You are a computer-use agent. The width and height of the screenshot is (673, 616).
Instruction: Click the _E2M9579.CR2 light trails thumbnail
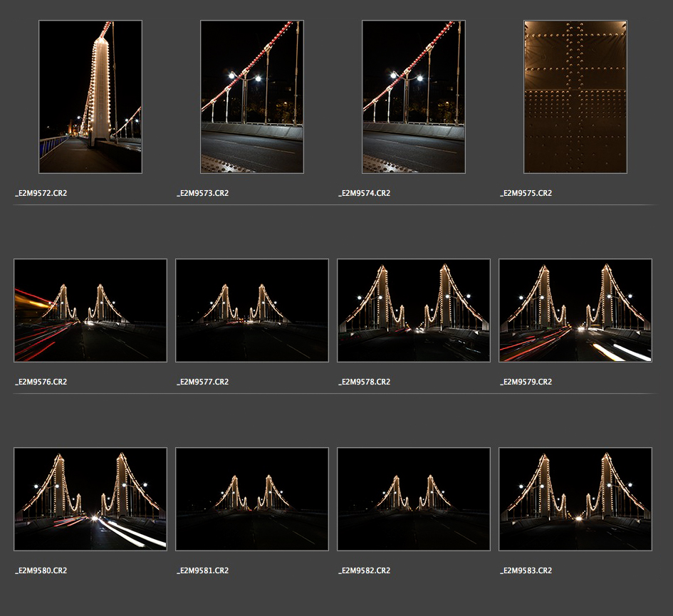pos(575,310)
